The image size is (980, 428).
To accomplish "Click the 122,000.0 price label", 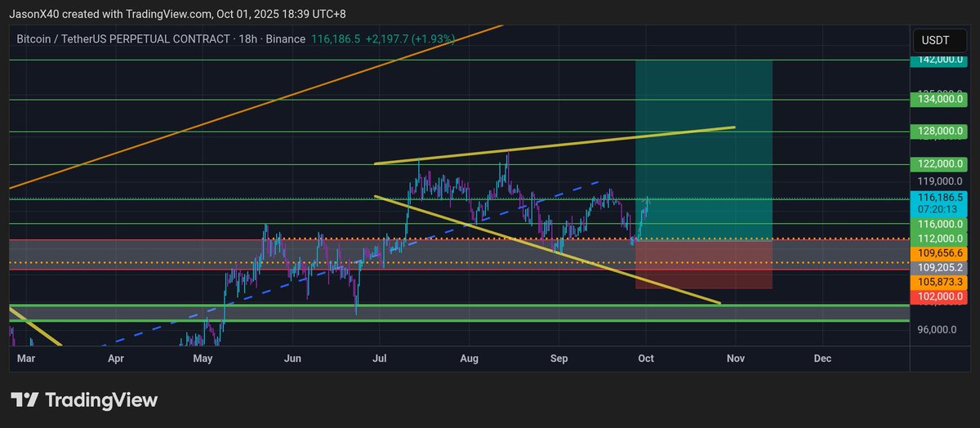I will point(941,164).
